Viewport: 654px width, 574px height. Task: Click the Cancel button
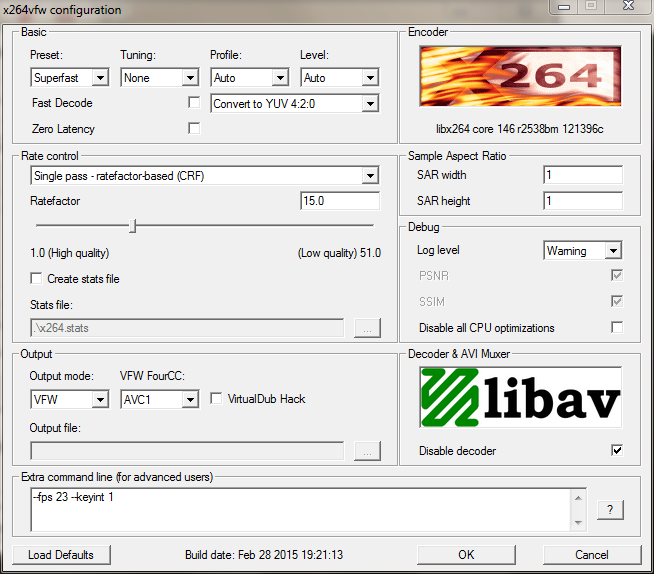point(592,555)
